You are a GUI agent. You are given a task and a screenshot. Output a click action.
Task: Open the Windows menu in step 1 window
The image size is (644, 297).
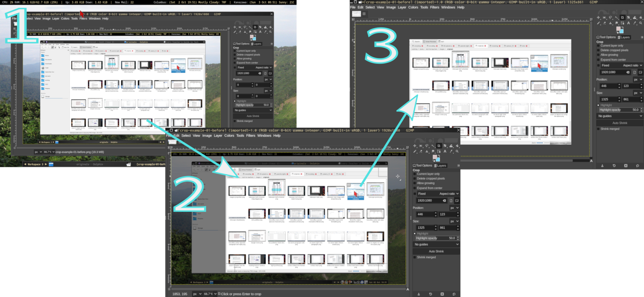pos(94,18)
